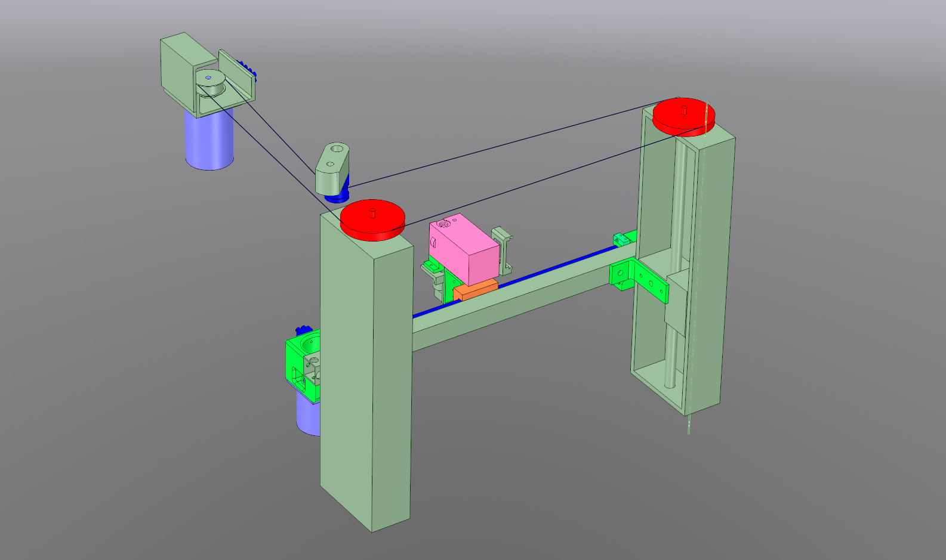946x560 pixels.
Task: Select the red pulley disc on the left column
Action: coord(372,220)
